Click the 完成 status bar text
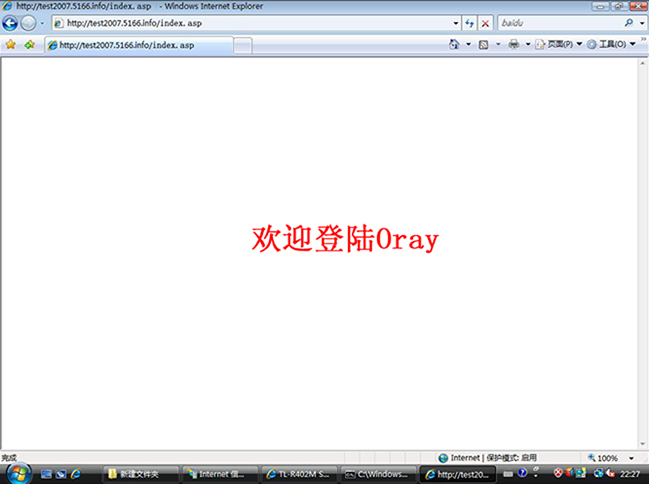This screenshot has height=484, width=649. (x=9, y=458)
